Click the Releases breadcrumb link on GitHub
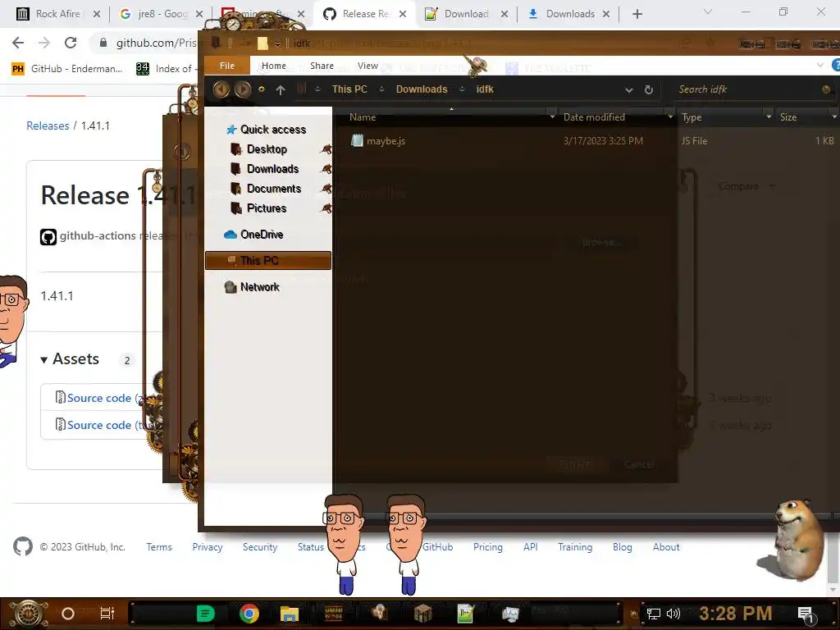Viewport: 840px width, 630px height. pos(48,126)
